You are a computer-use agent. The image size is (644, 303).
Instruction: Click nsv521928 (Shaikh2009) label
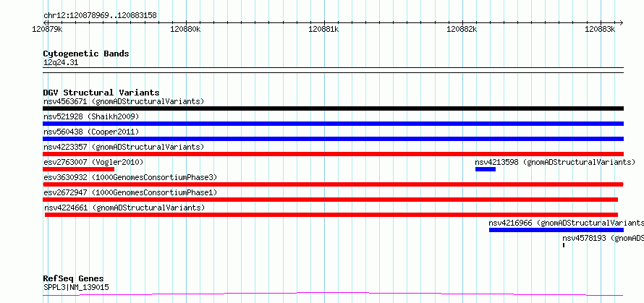(91, 116)
